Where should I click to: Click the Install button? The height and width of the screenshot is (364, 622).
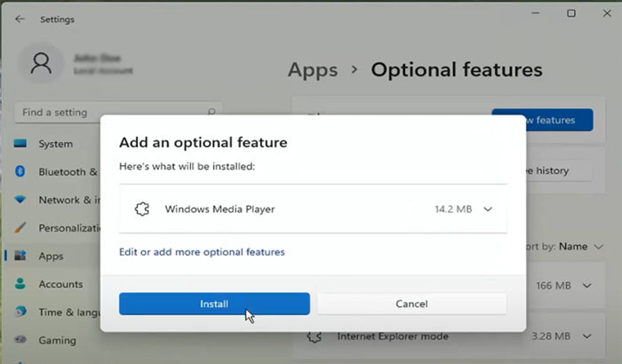(214, 304)
